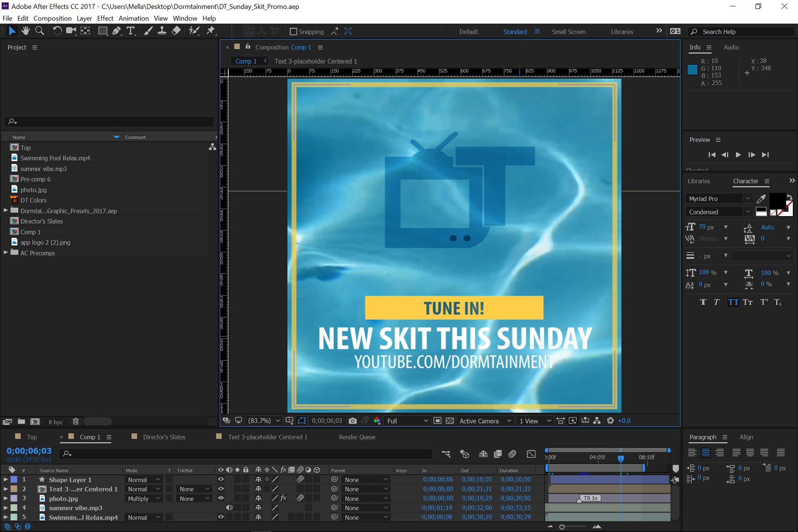Toggle Faux Bold in Character panel
The width and height of the screenshot is (798, 532).
[x=703, y=302]
